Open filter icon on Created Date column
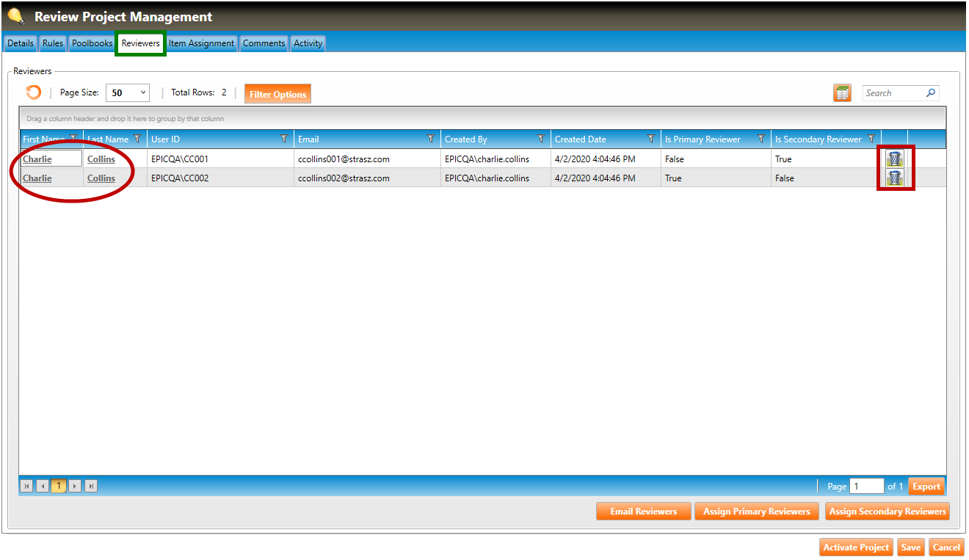This screenshot has height=560, width=969. pos(651,139)
